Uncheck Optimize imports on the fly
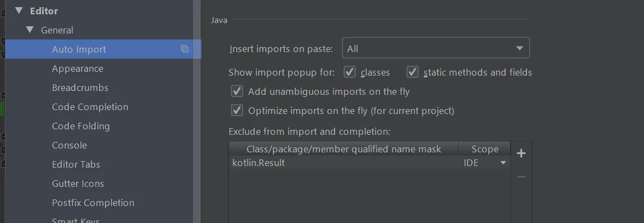Screen dimensions: 644x223 237,111
